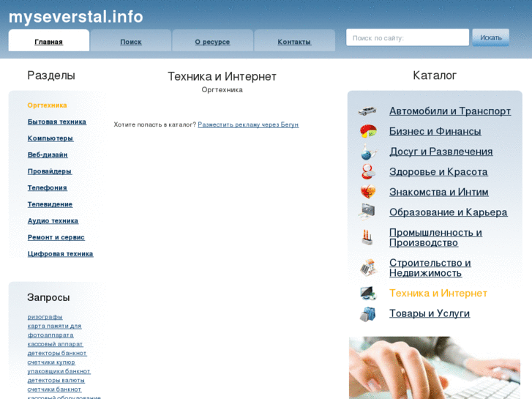Open the Бытовая техника section
Viewport: 532px width, 399px height.
[57, 122]
